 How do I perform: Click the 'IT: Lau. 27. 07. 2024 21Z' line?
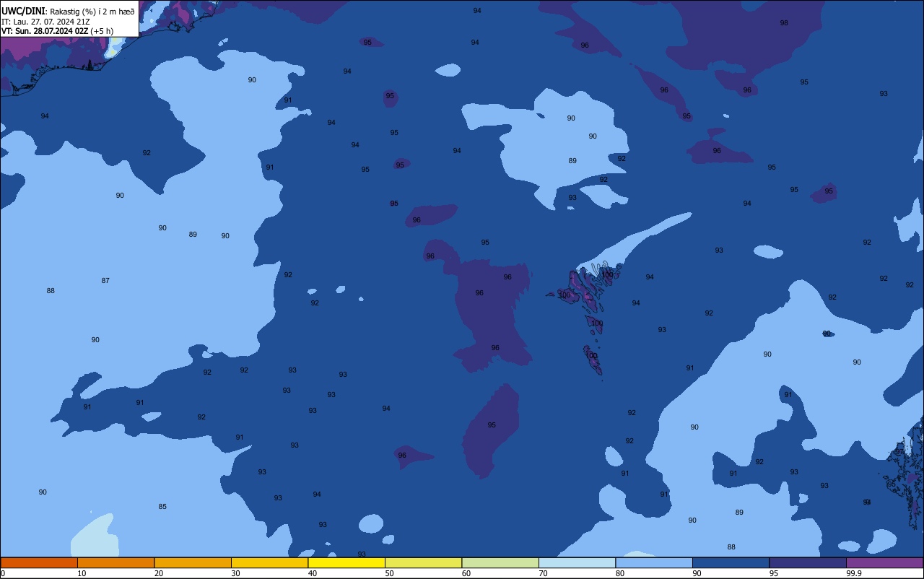[x=45, y=22]
